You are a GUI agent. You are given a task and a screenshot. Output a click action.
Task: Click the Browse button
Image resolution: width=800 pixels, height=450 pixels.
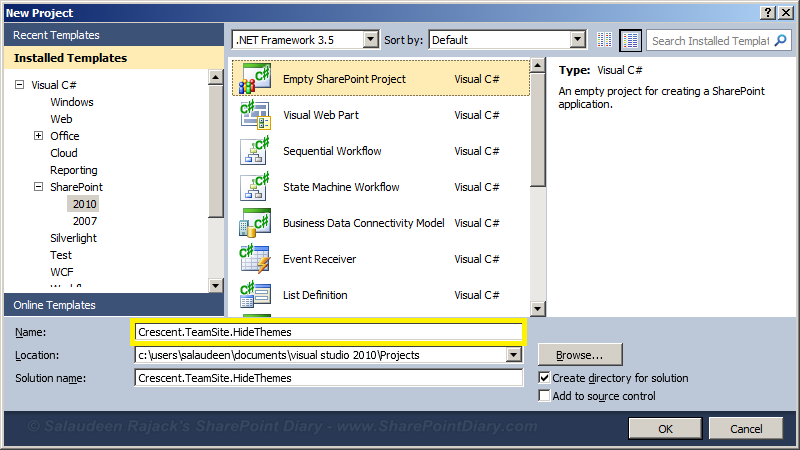580,355
